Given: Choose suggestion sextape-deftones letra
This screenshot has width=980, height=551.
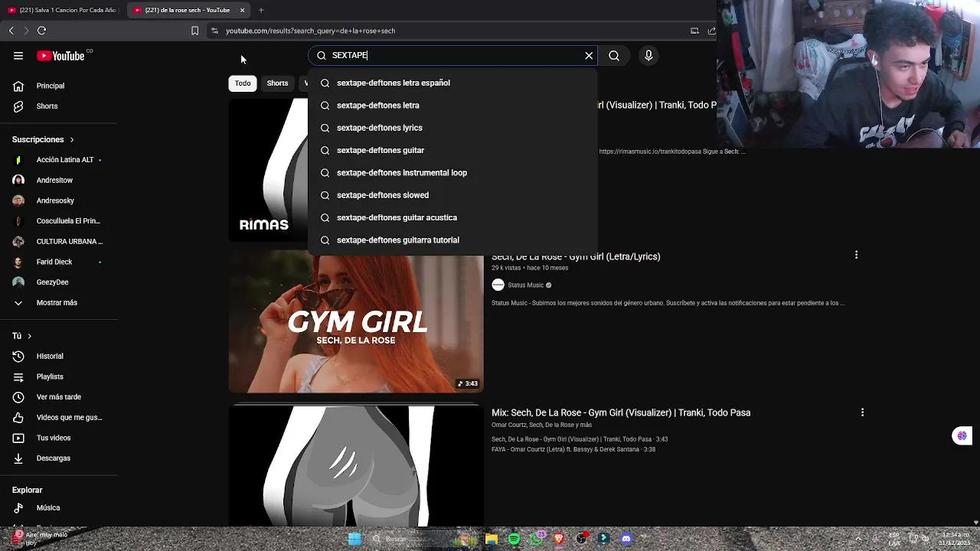Looking at the screenshot, I should (x=452, y=105).
